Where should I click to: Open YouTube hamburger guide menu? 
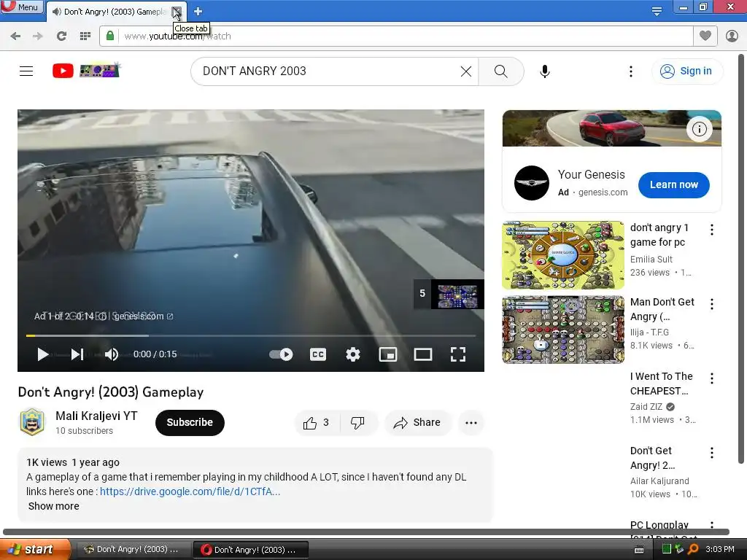tap(26, 71)
